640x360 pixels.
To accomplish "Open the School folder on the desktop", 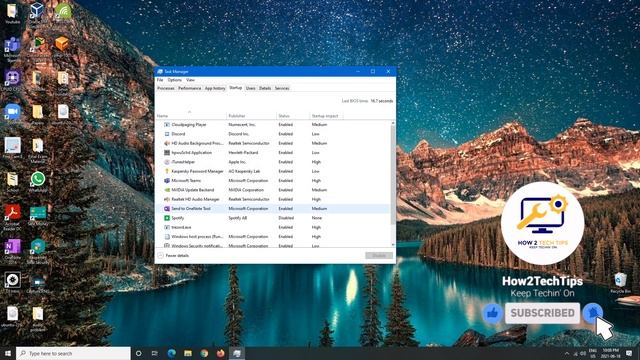I will [x=12, y=182].
